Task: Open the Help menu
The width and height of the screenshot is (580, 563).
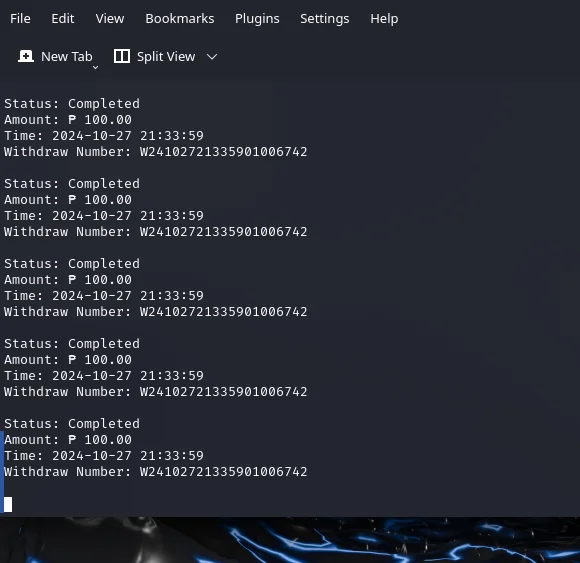Action: [x=384, y=18]
